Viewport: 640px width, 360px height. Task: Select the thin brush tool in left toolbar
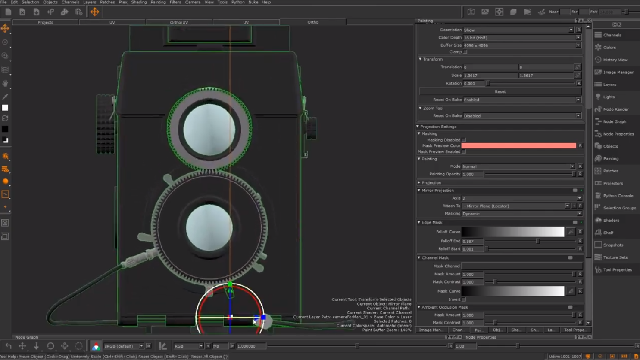[x=5, y=97]
